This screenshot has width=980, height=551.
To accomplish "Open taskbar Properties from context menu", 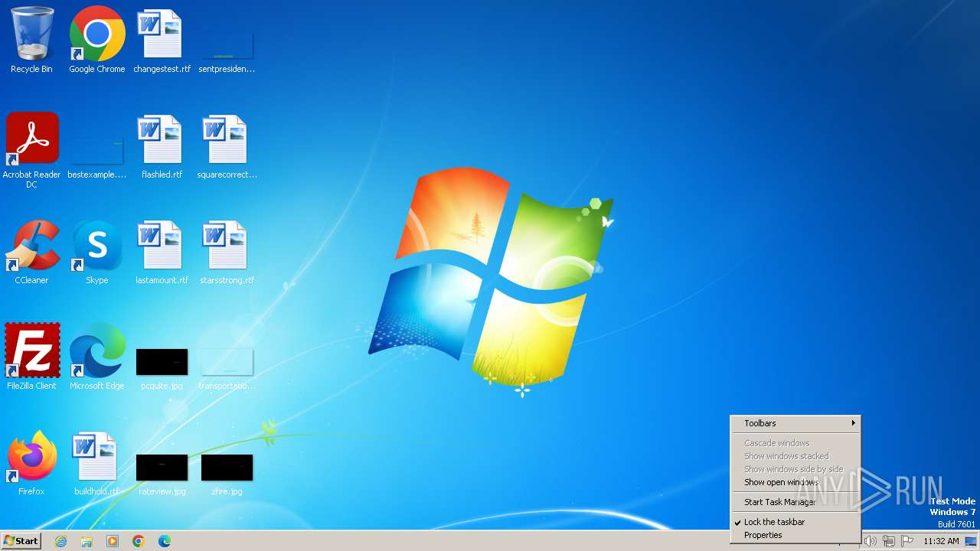I will point(796,535).
